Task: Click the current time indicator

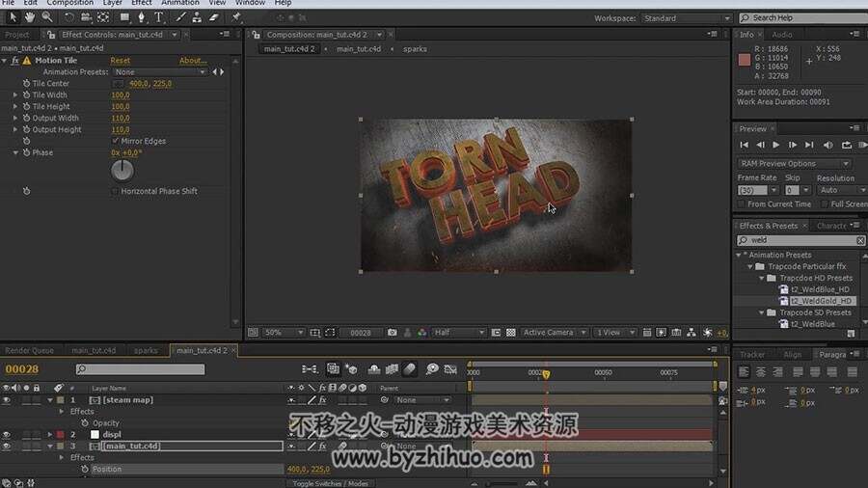Action: click(546, 374)
